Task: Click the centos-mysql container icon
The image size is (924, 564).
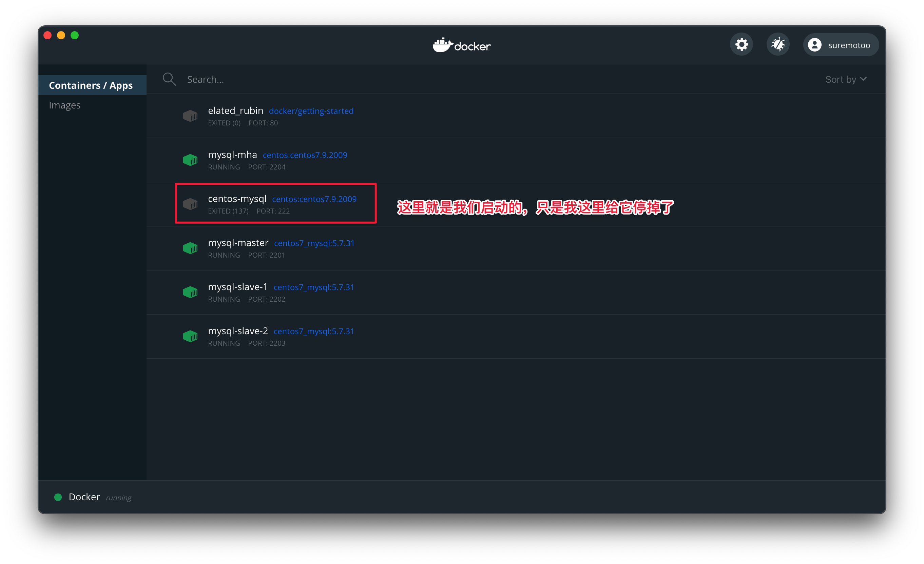Action: coord(190,204)
